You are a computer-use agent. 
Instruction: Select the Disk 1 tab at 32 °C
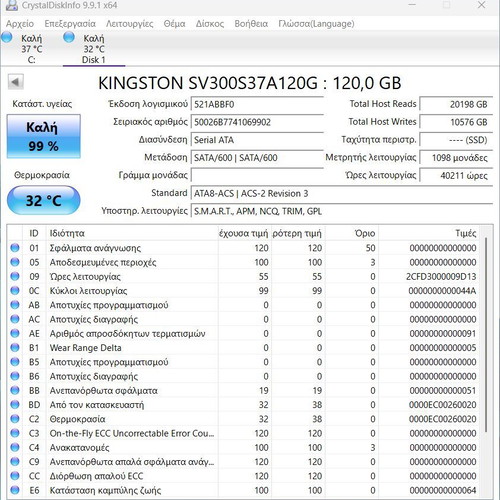click(x=94, y=49)
